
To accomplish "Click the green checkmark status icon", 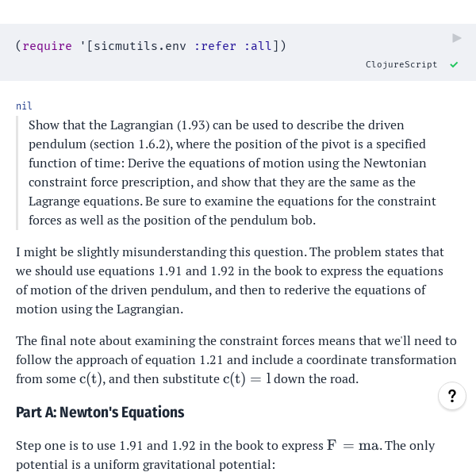I will [x=454, y=65].
